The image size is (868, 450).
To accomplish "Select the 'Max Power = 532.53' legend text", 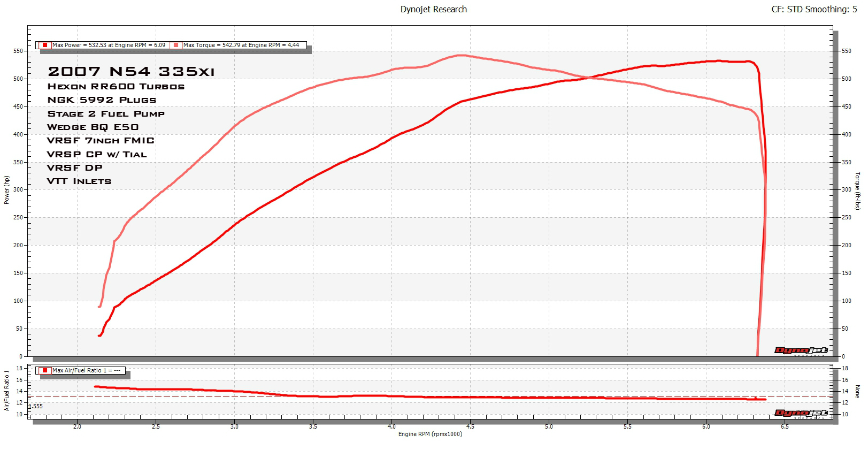I will 109,45.
